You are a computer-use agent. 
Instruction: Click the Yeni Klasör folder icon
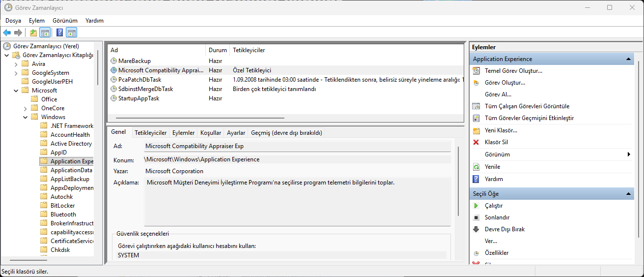[476, 130]
